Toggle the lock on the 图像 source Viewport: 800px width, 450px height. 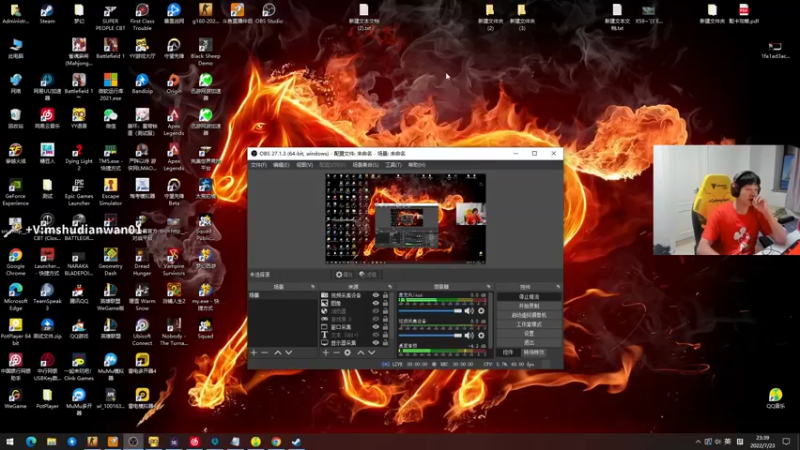(x=385, y=303)
